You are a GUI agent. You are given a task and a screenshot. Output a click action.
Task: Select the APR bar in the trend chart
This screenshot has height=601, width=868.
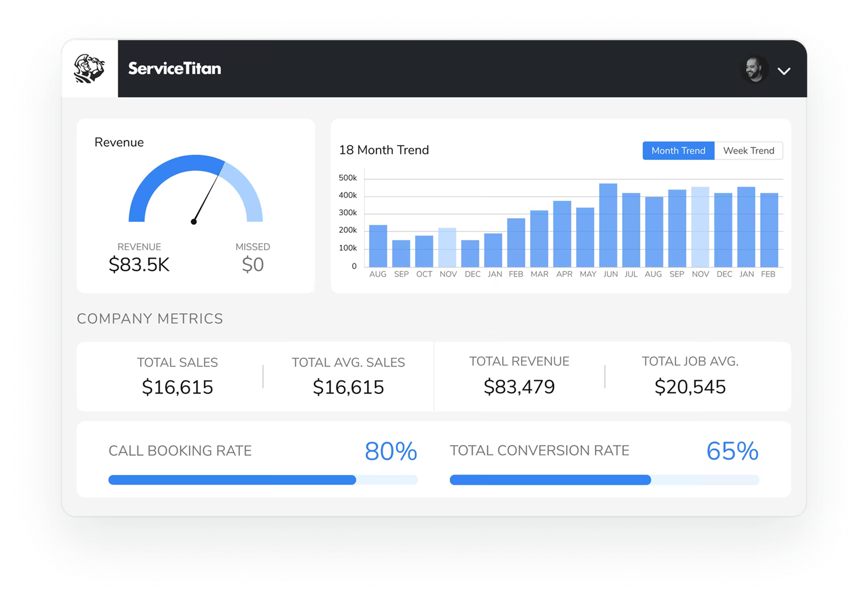[x=562, y=234]
